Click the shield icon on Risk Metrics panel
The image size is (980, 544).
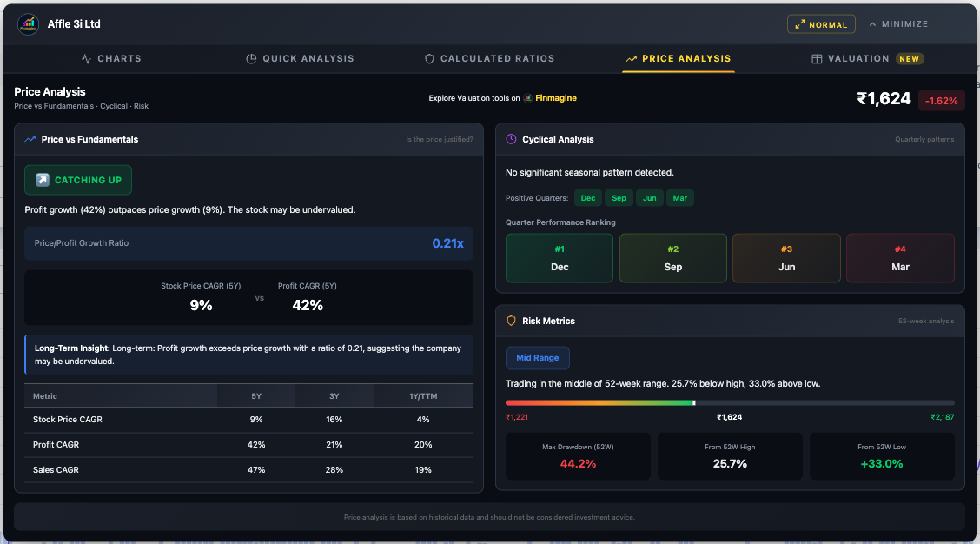click(x=511, y=321)
